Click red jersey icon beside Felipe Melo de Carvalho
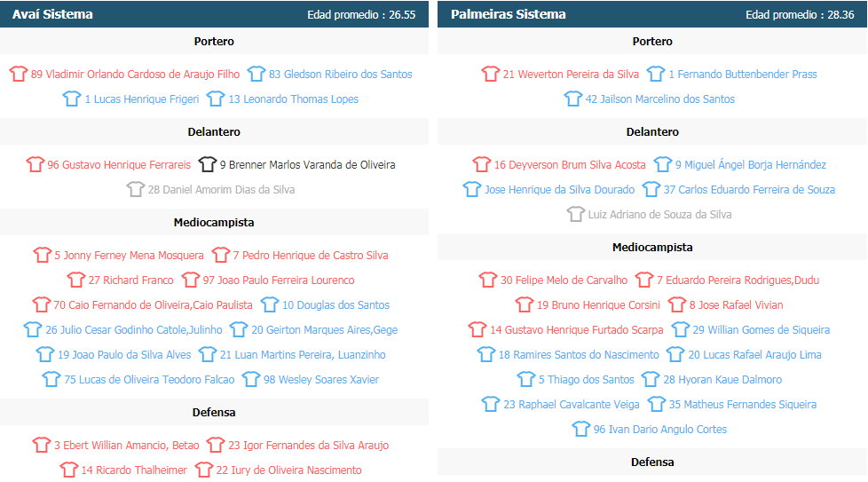 point(488,280)
